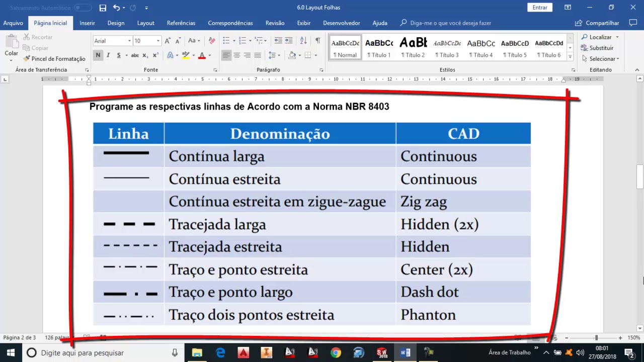Open the Selecionar dropdown

pyautogui.click(x=600, y=59)
